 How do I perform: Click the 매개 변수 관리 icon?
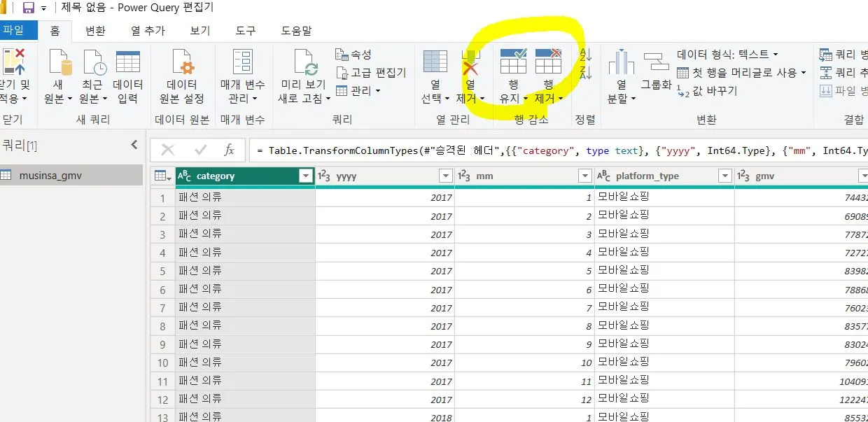pyautogui.click(x=242, y=63)
